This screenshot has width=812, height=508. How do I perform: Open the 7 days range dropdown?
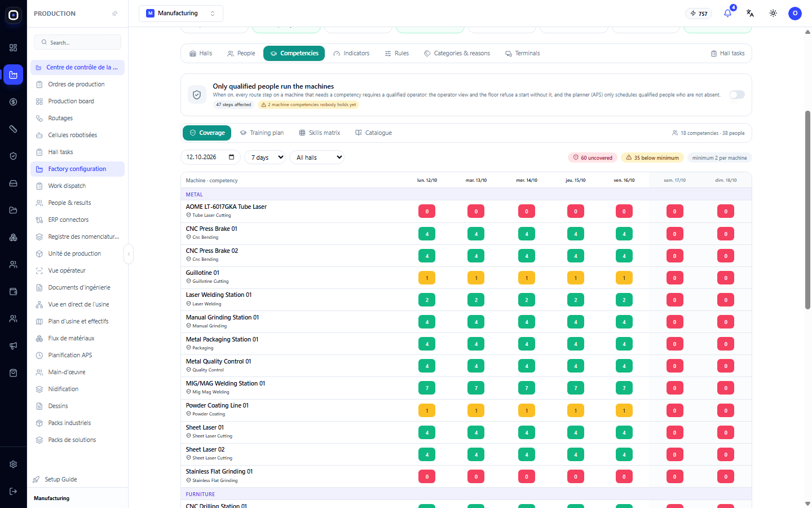[265, 157]
